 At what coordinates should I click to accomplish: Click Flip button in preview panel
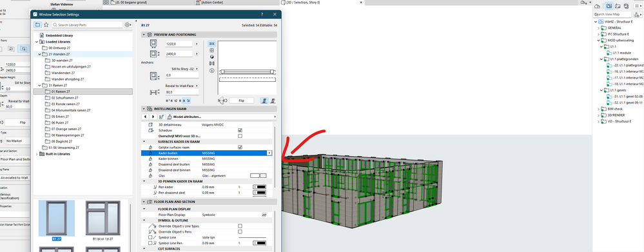pyautogui.click(x=242, y=100)
